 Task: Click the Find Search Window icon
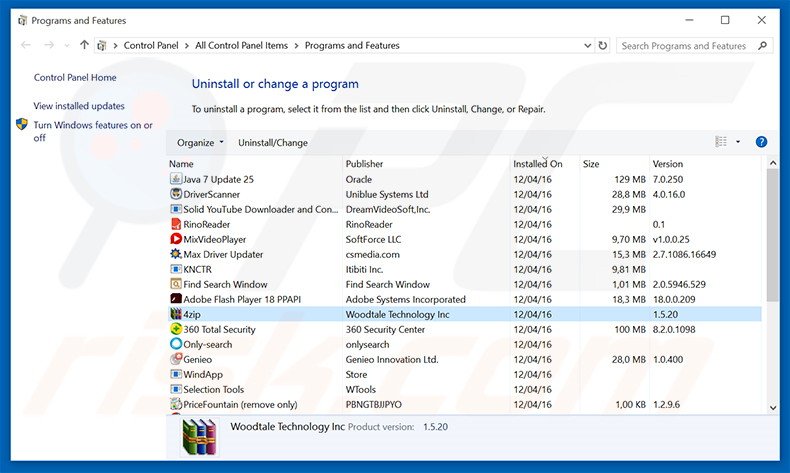tap(176, 284)
